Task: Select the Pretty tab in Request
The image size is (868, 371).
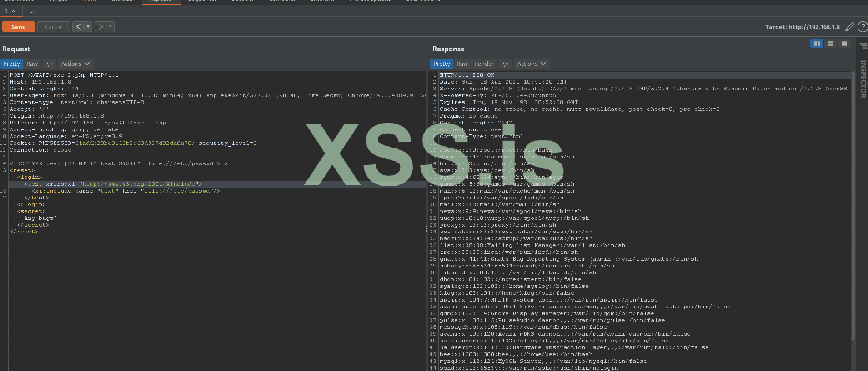Action: click(x=11, y=64)
